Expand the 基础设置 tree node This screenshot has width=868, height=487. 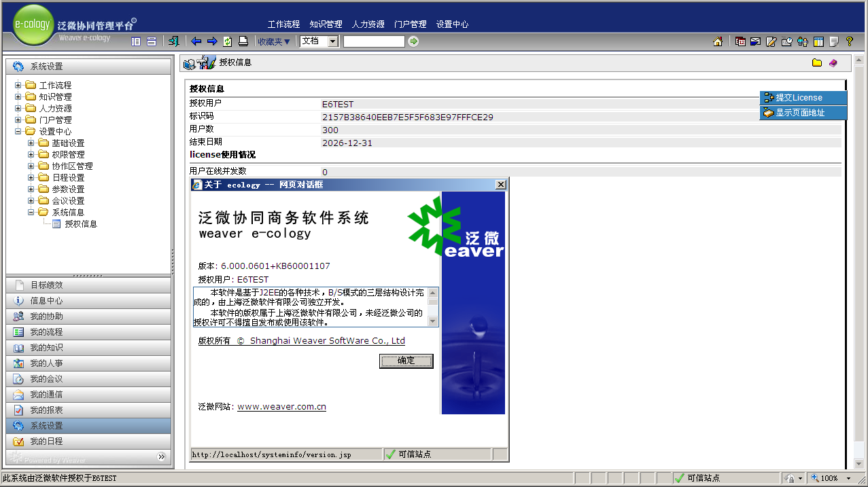(31, 143)
